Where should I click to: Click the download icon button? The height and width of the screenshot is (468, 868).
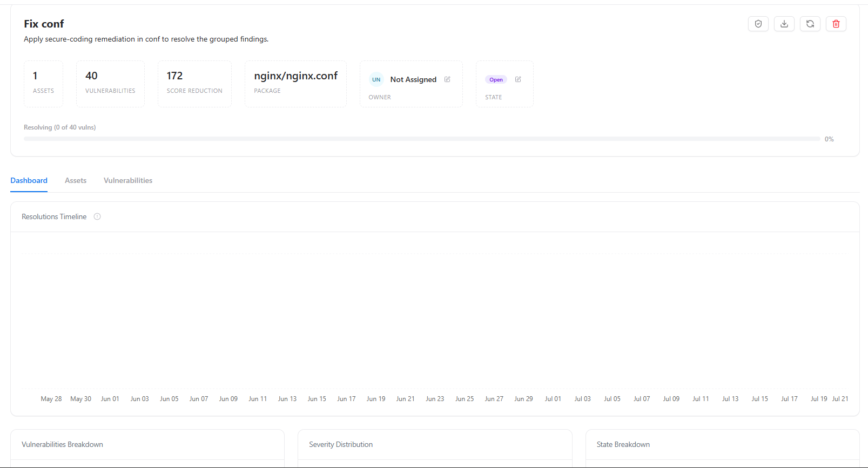[784, 24]
